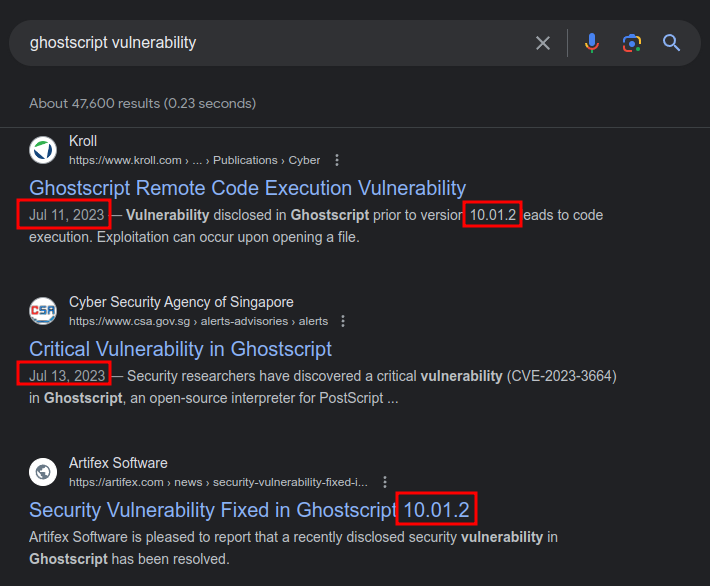Viewport: 710px width, 586px height.
Task: Click inside the ghostscript vulnerability search field
Action: (270, 43)
